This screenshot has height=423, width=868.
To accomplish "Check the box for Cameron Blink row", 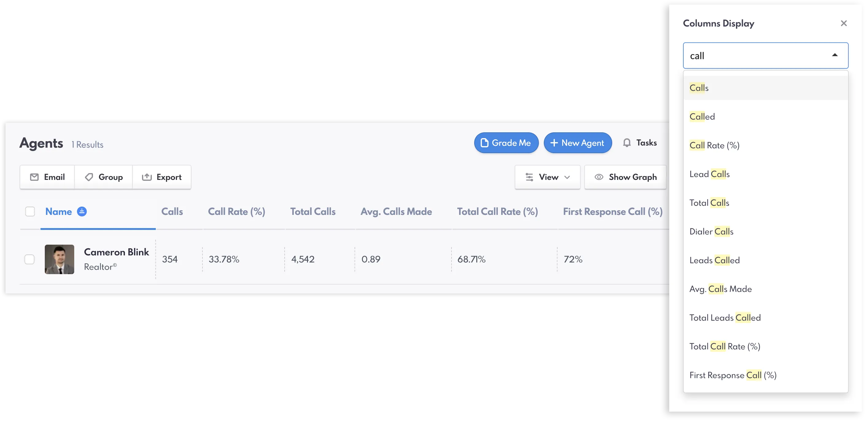I will tap(30, 259).
